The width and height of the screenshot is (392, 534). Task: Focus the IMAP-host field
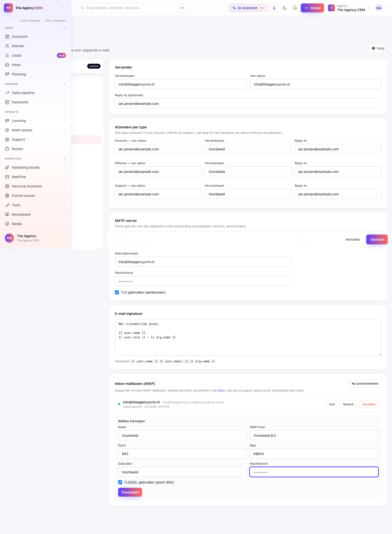coord(314,435)
